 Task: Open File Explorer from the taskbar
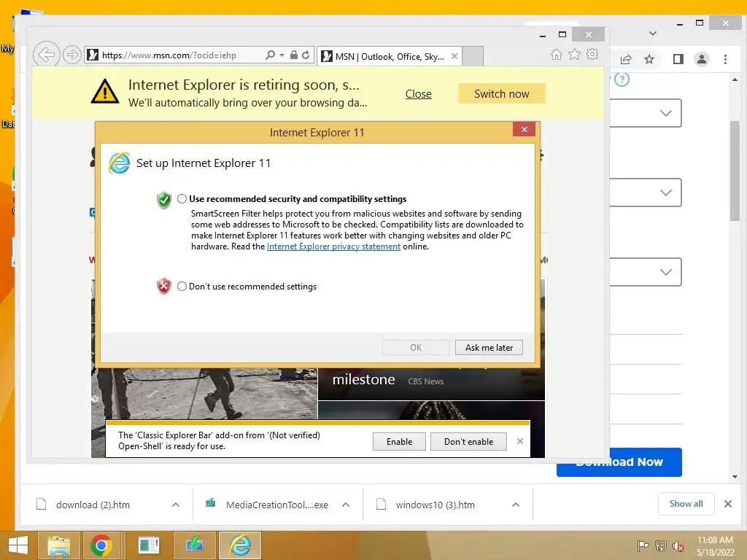click(x=58, y=545)
